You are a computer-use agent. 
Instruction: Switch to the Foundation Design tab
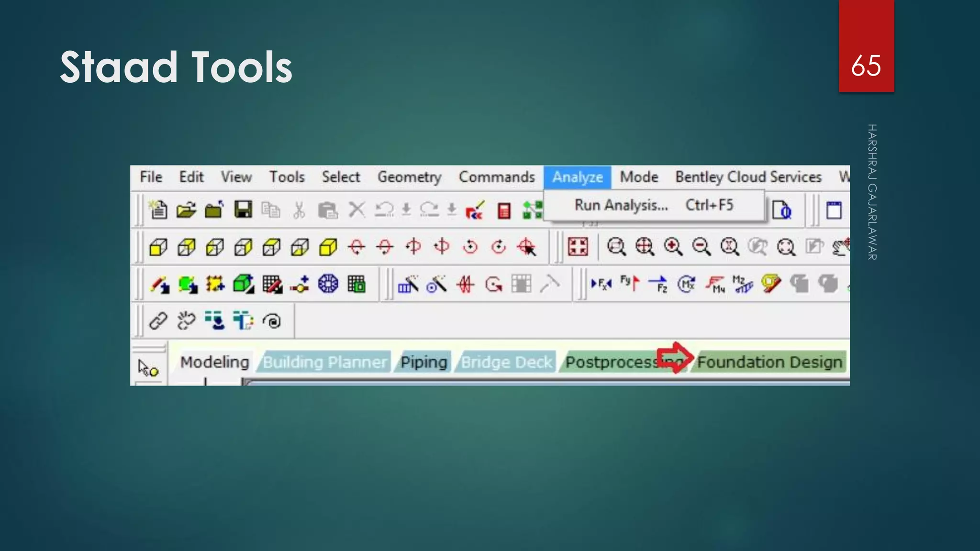click(x=769, y=362)
